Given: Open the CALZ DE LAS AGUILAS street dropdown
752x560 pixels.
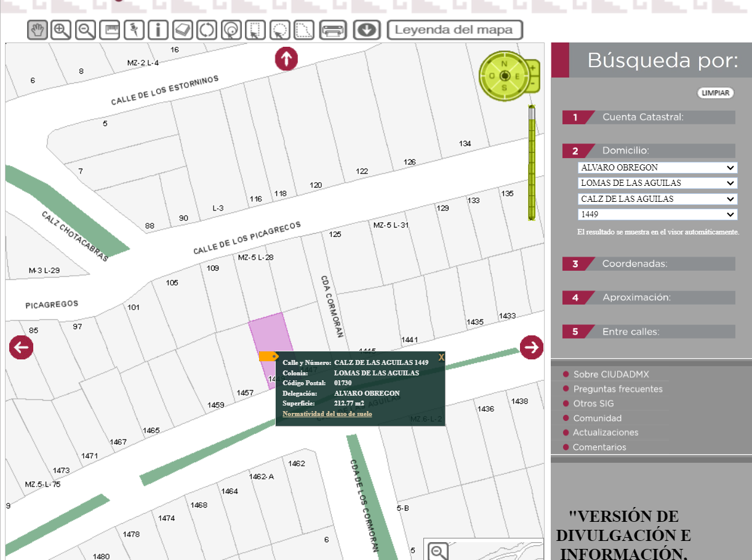Looking at the screenshot, I should 658,199.
